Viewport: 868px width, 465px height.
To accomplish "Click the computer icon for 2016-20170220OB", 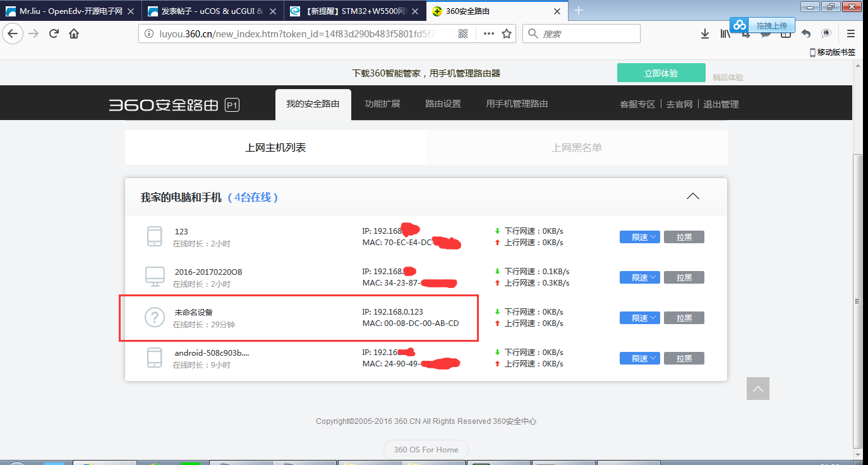I will (x=154, y=277).
